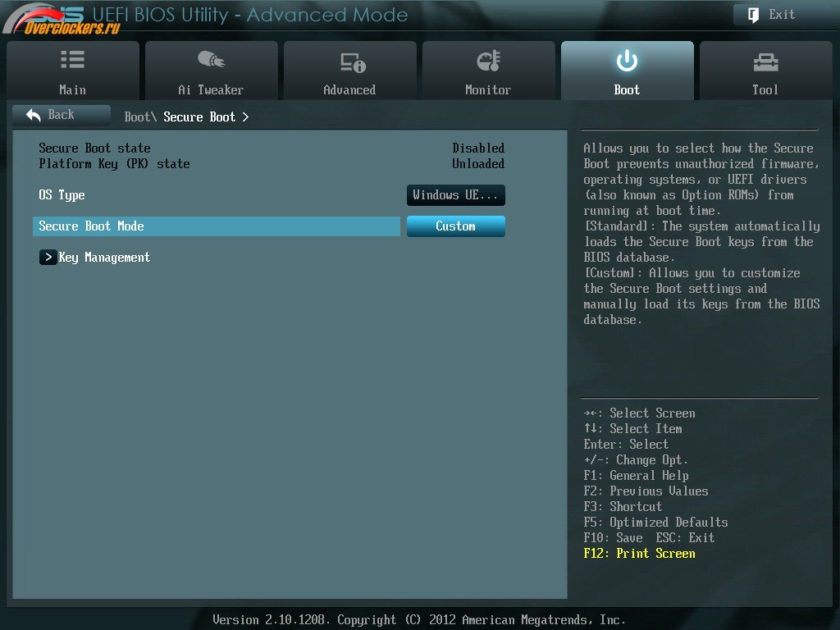This screenshot has width=840, height=630.
Task: Open the Secure Boot Mode Custom dropdown
Action: pos(456,226)
